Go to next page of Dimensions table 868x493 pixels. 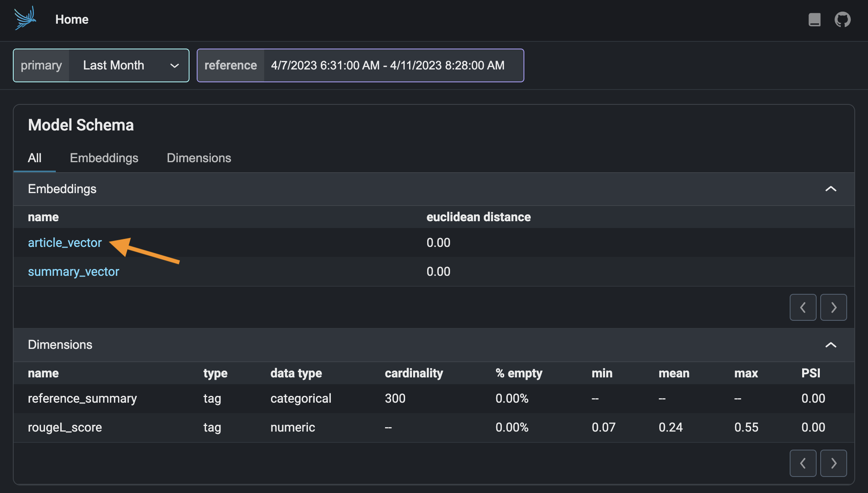pyautogui.click(x=833, y=463)
